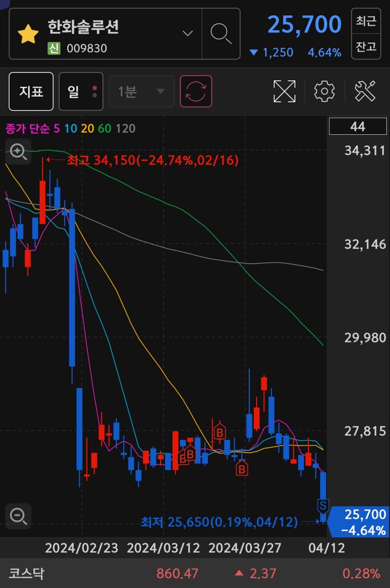Screen dimensions: 390x588
Task: Click the 최저 25,650 low annotation
Action: point(219,522)
